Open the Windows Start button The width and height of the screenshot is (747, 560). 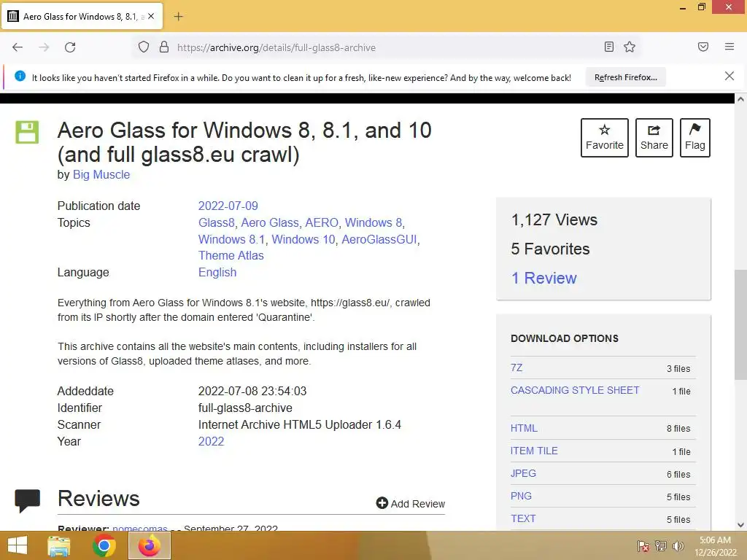coord(18,545)
